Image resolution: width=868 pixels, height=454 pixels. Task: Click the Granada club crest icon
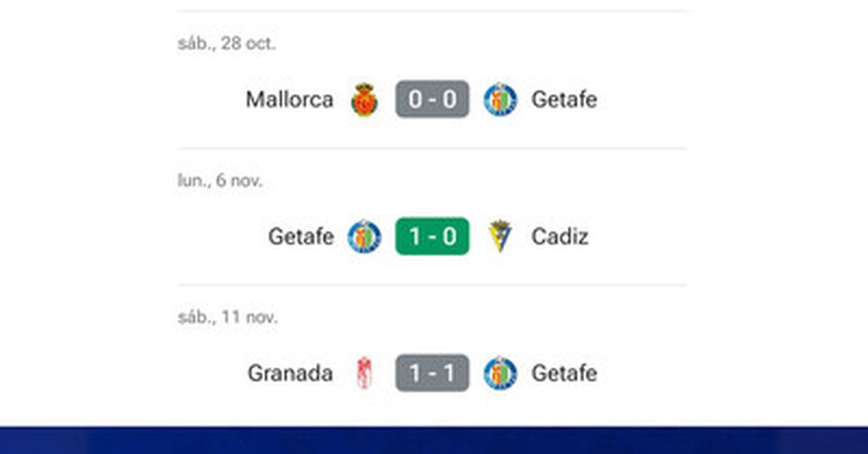pyautogui.click(x=364, y=373)
